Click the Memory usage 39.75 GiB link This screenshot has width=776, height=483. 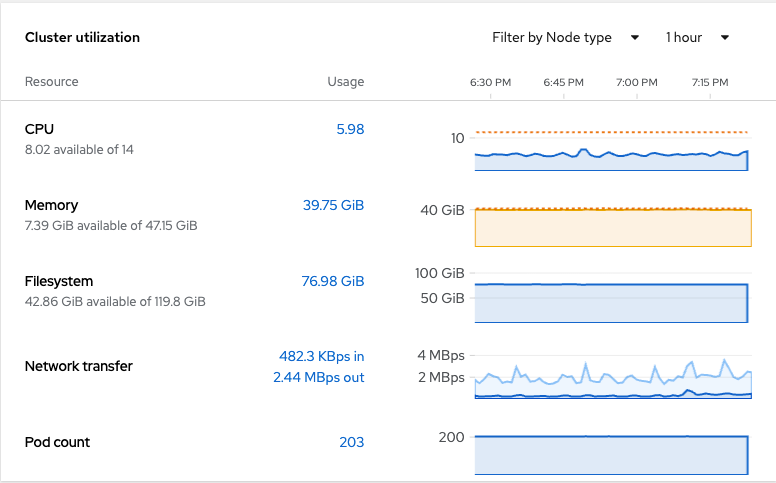[333, 205]
